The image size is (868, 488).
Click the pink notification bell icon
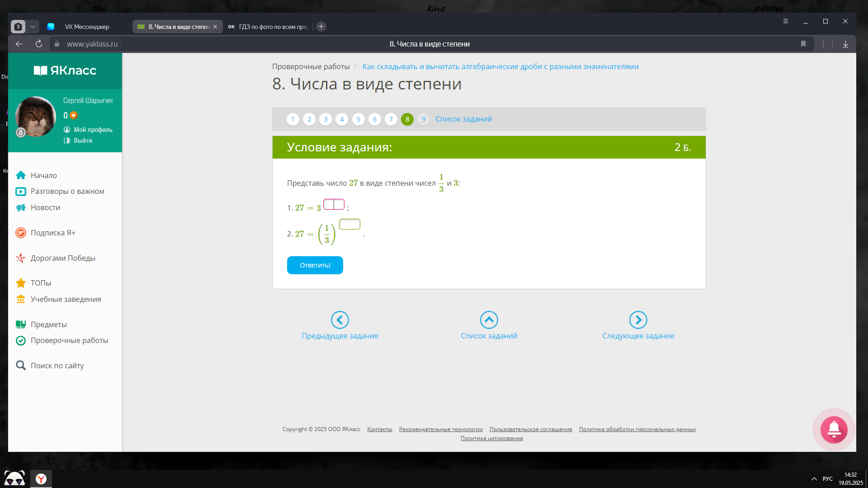pyautogui.click(x=834, y=429)
